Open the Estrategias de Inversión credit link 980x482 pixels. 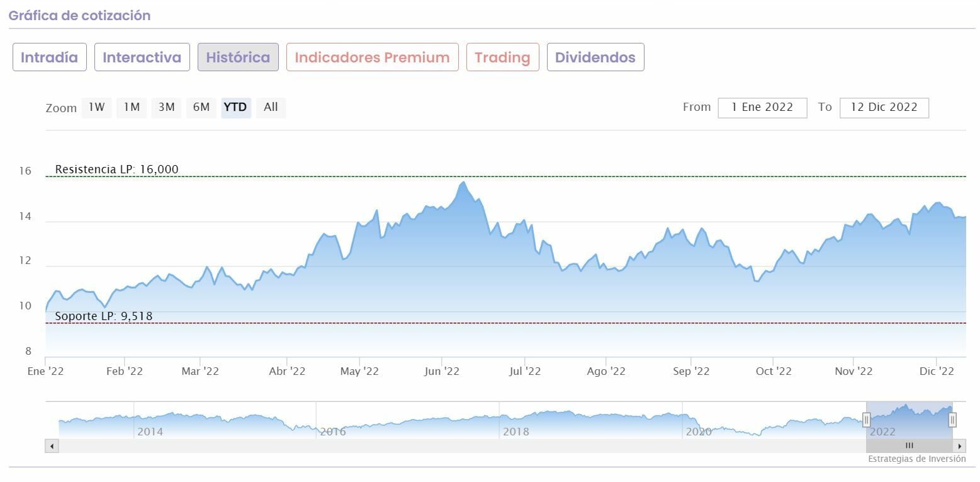click(x=916, y=459)
